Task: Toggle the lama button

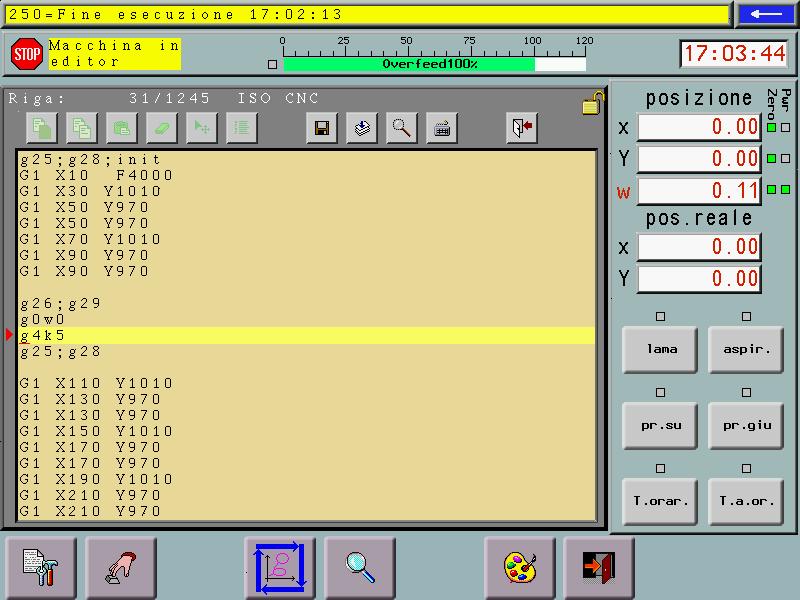Action: click(660, 349)
